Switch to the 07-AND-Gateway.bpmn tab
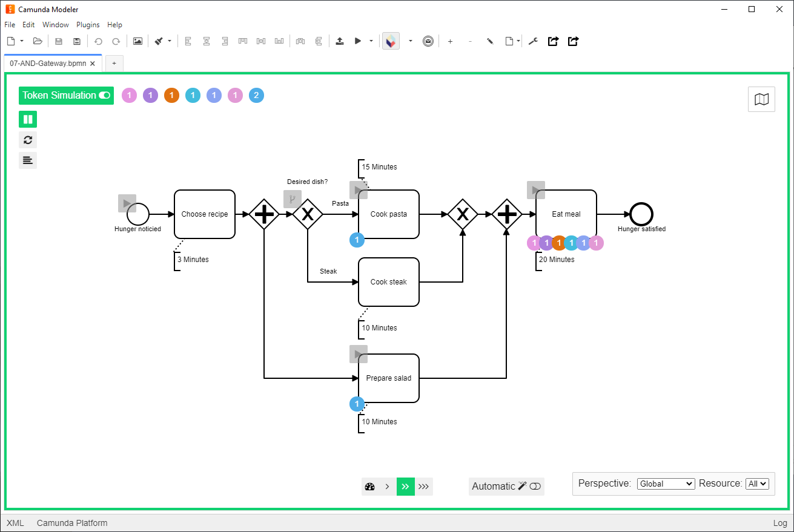794x532 pixels. 48,63
